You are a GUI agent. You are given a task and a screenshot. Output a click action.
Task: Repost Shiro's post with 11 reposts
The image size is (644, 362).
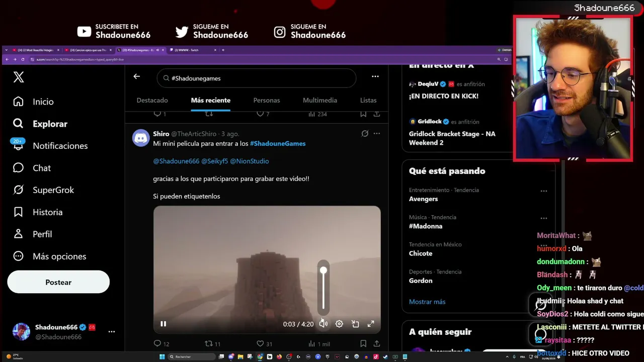213,344
